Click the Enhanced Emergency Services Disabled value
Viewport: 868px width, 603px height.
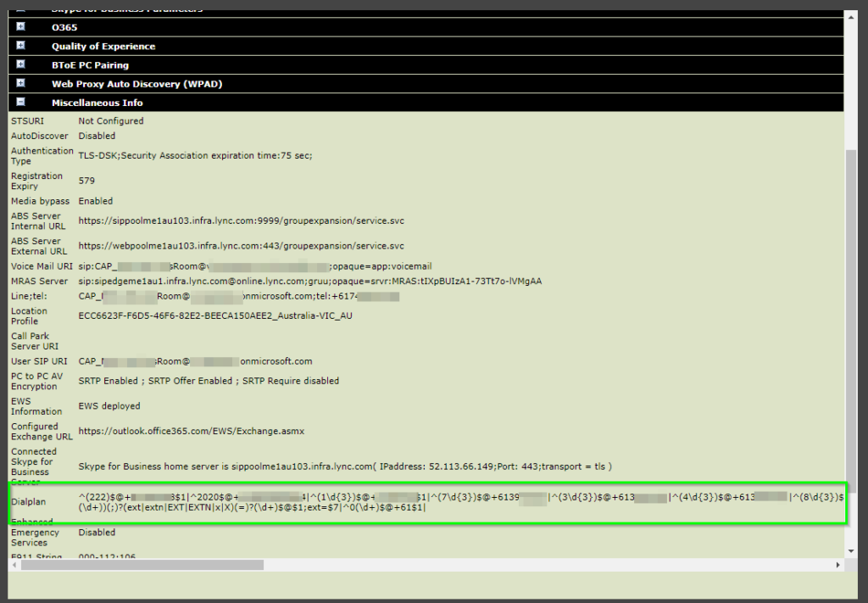click(97, 533)
